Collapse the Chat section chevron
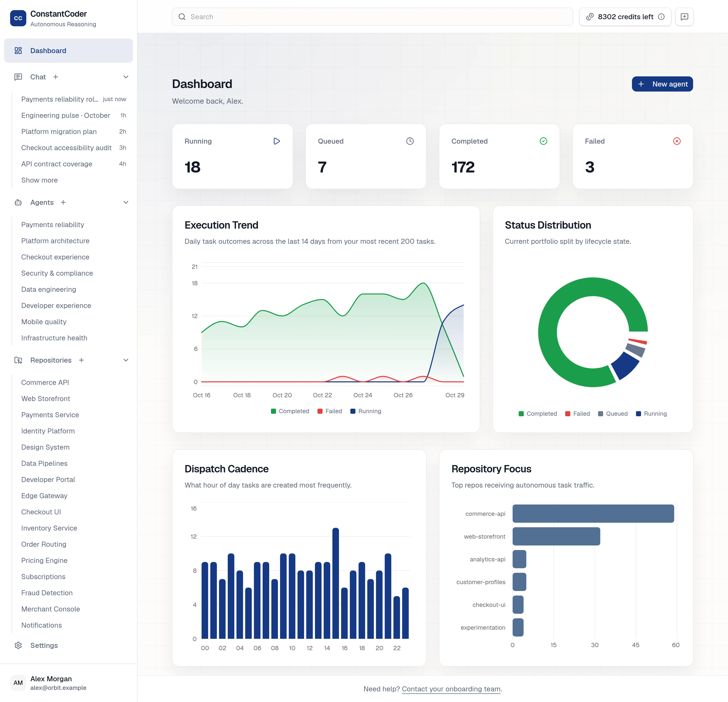Viewport: 728px width, 702px height. tap(126, 77)
